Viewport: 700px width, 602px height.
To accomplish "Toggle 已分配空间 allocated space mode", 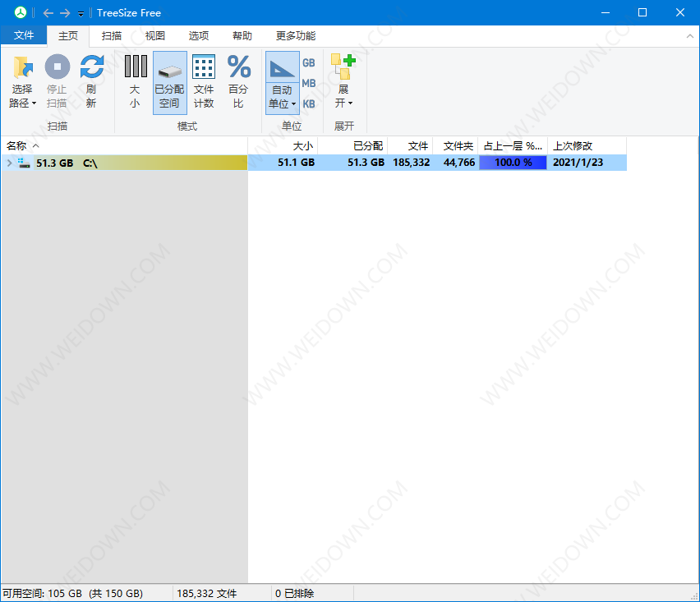I will [169, 82].
